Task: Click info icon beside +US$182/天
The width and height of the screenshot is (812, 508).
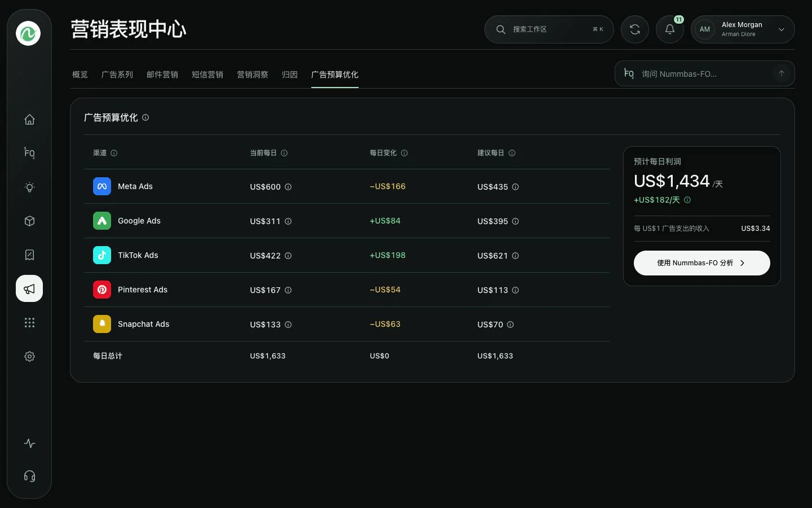Action: (687, 200)
